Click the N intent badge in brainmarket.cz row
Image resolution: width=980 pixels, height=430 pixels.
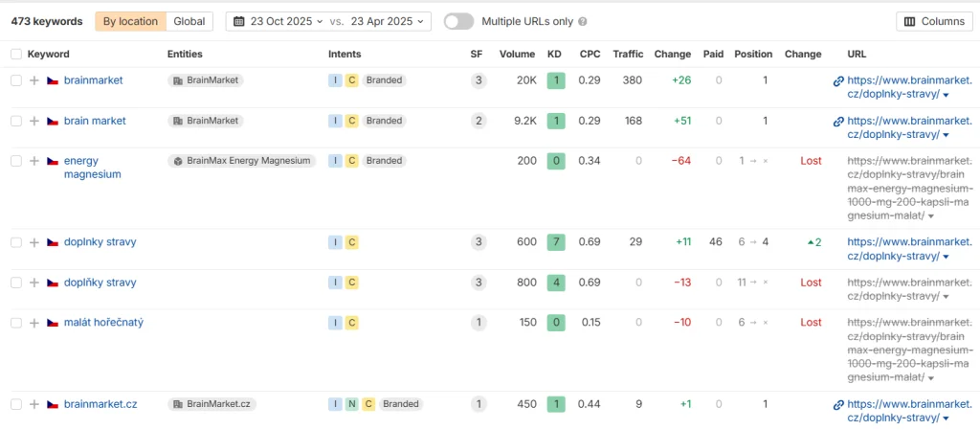(352, 404)
